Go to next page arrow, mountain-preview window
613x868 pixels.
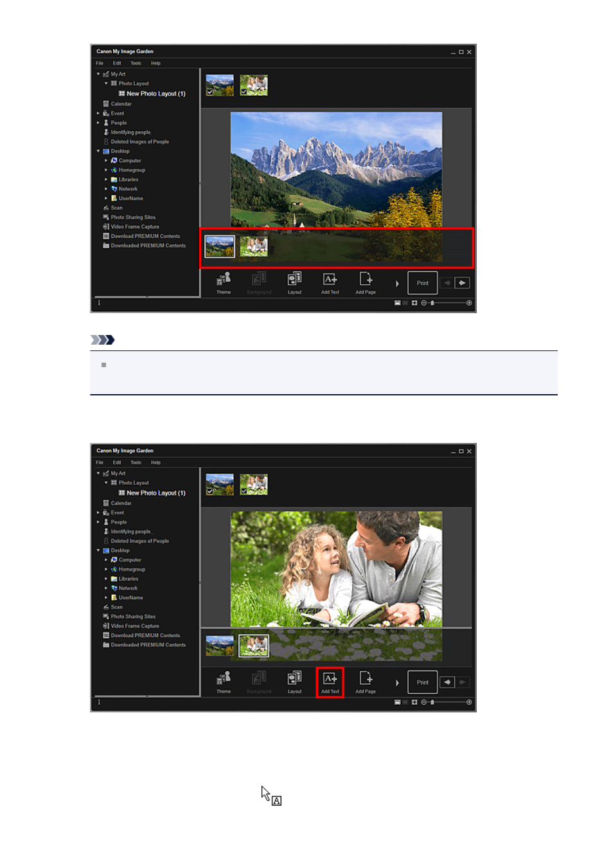[x=462, y=283]
